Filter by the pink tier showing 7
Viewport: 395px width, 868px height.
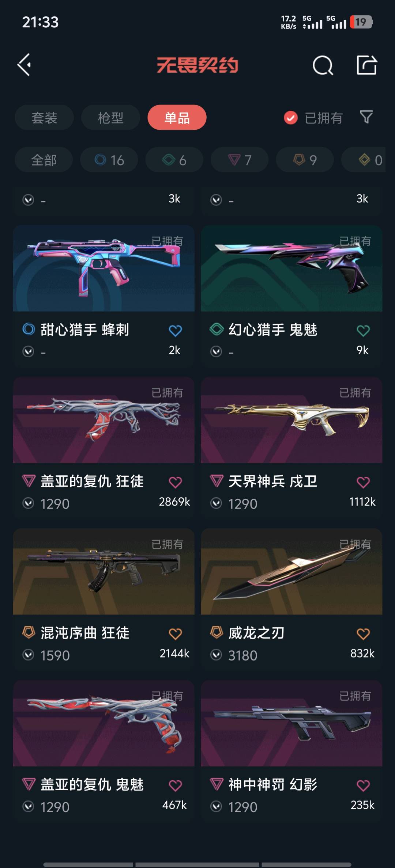240,160
